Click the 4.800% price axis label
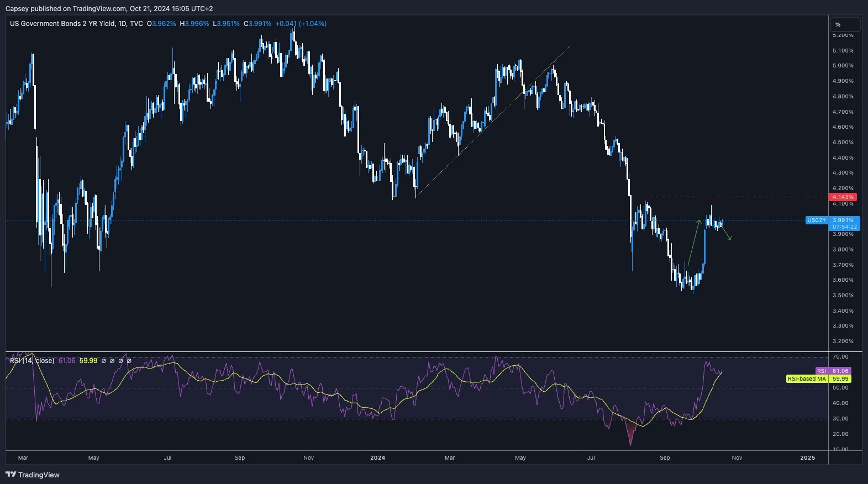Viewport: 868px width, 484px height. tap(843, 97)
